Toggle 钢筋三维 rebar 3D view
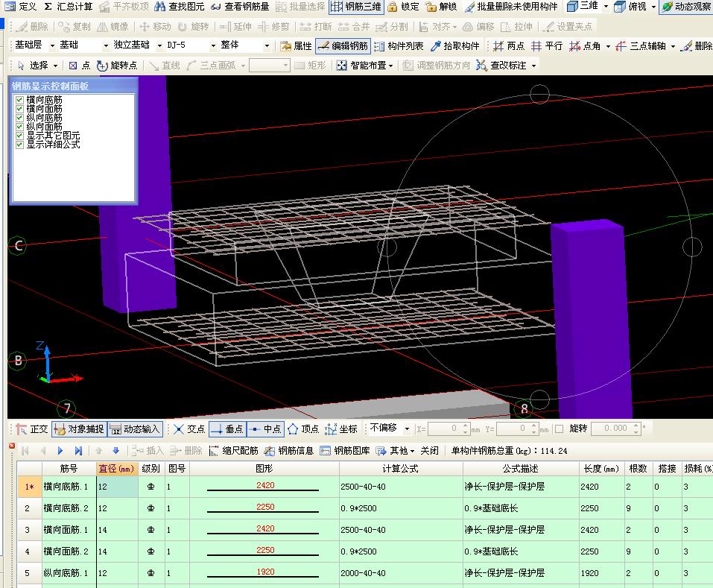The height and width of the screenshot is (588, 713). click(356, 7)
